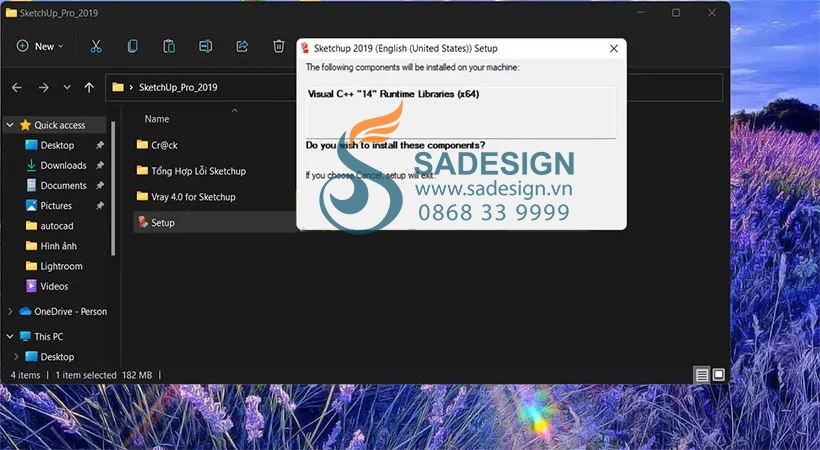Go up one folder level arrow
This screenshot has width=820, height=450.
pyautogui.click(x=89, y=87)
